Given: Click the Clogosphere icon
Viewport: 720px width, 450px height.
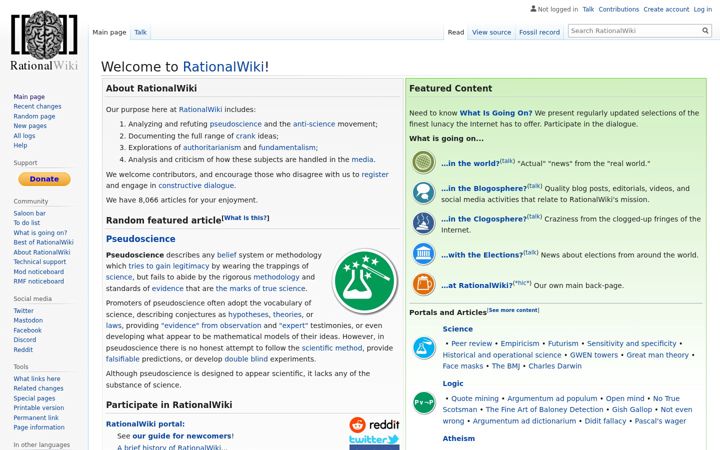Looking at the screenshot, I should tap(423, 224).
